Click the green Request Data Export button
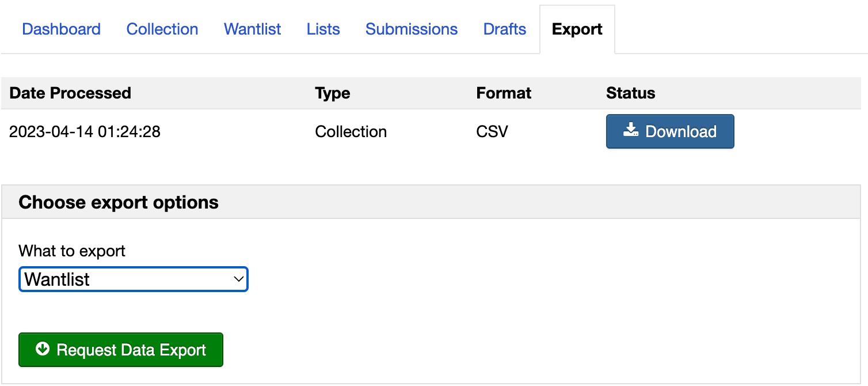The image size is (868, 386). pos(121,350)
